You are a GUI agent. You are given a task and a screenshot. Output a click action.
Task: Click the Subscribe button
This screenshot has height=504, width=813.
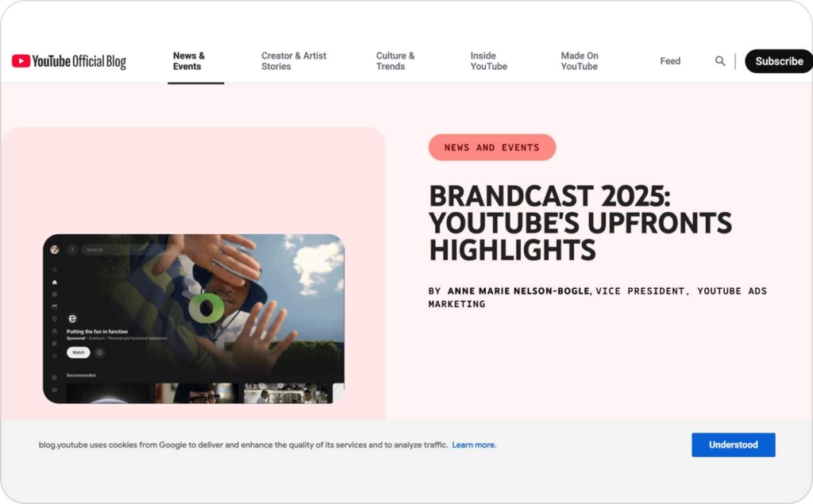tap(778, 60)
